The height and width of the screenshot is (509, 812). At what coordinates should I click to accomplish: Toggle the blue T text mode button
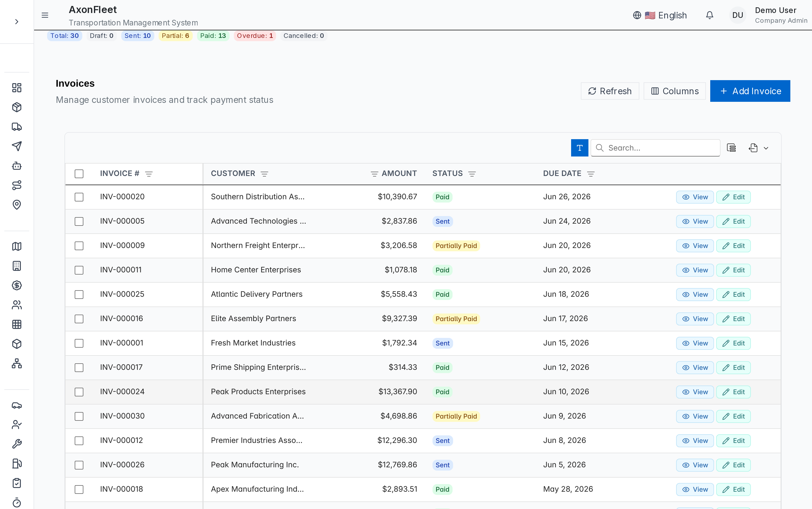tap(579, 148)
